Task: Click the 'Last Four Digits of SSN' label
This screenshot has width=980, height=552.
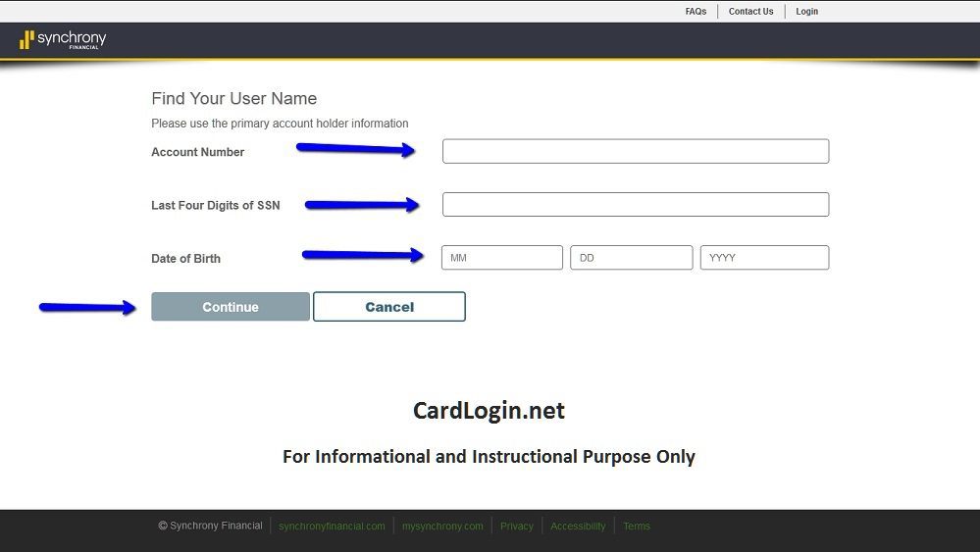Action: pos(216,206)
